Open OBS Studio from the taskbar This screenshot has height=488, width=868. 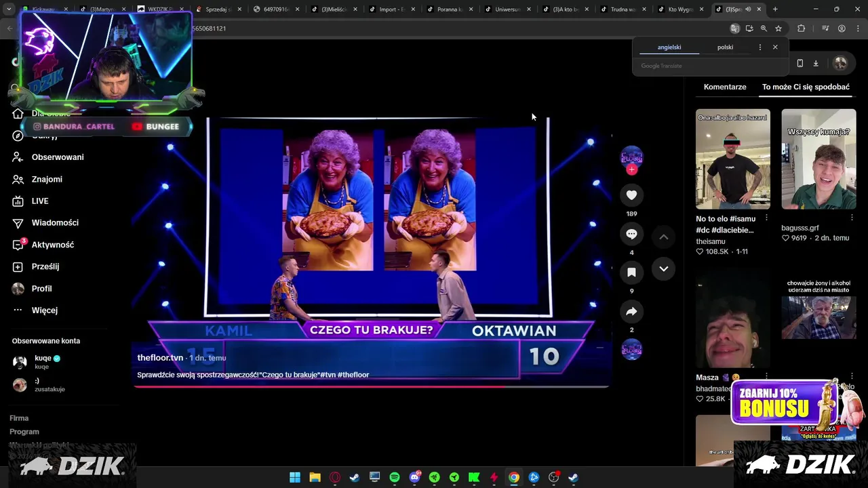pos(553,477)
